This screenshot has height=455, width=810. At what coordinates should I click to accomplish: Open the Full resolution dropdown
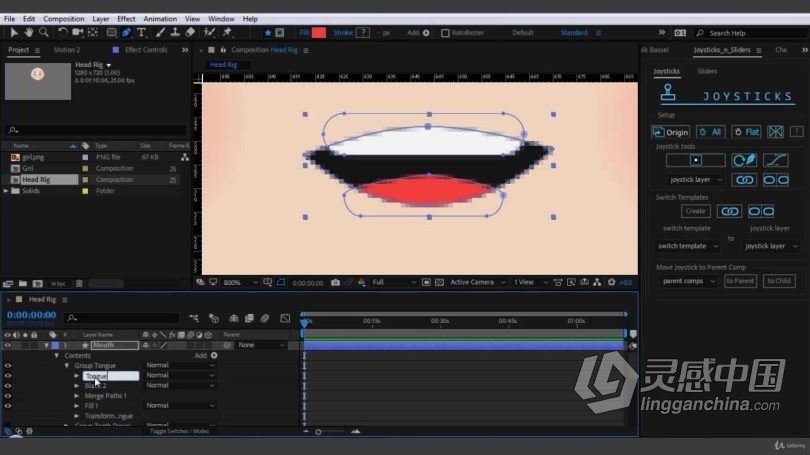coord(394,283)
